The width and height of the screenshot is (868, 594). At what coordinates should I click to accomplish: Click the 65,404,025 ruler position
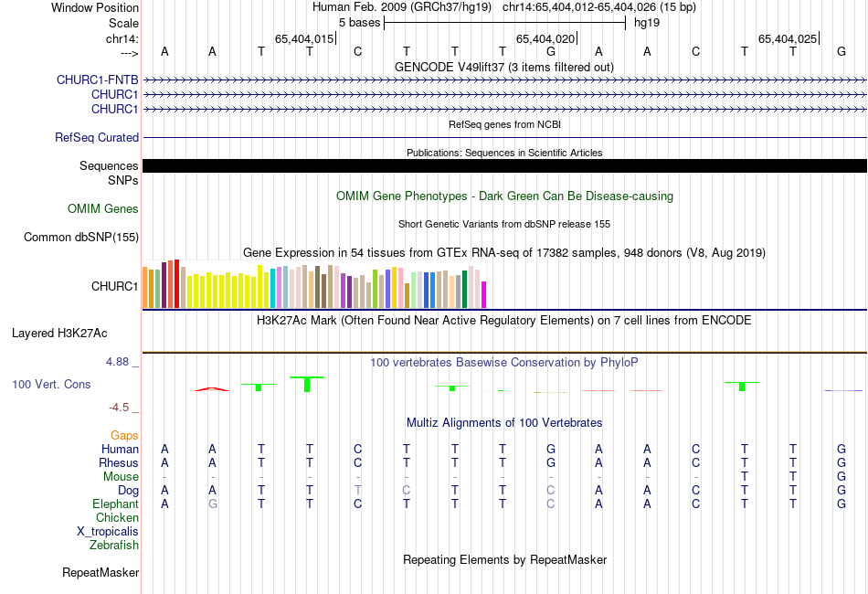coord(788,38)
